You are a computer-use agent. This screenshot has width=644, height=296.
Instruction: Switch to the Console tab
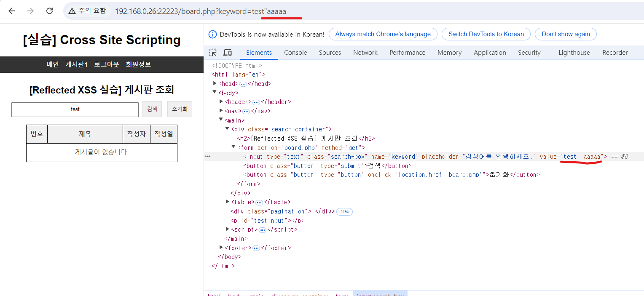(295, 53)
